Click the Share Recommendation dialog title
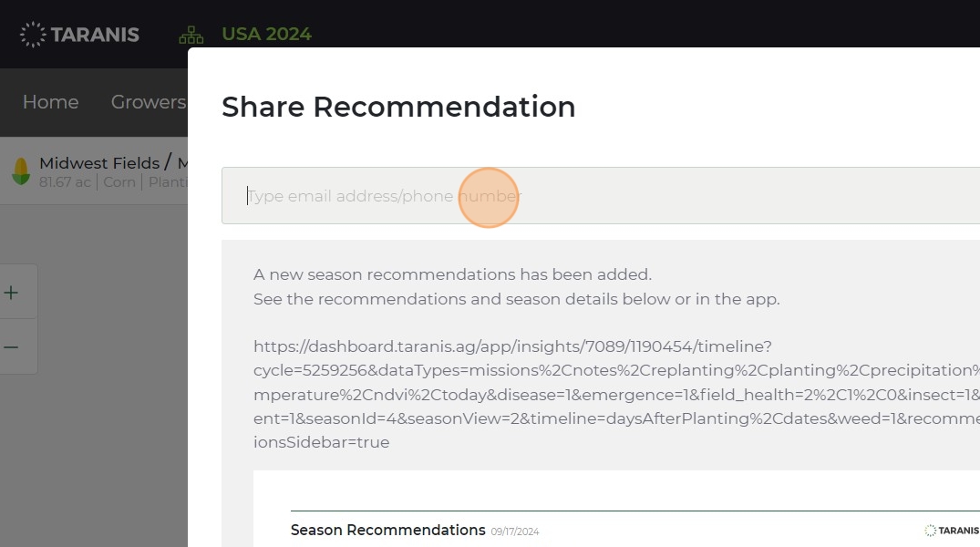 (x=398, y=107)
